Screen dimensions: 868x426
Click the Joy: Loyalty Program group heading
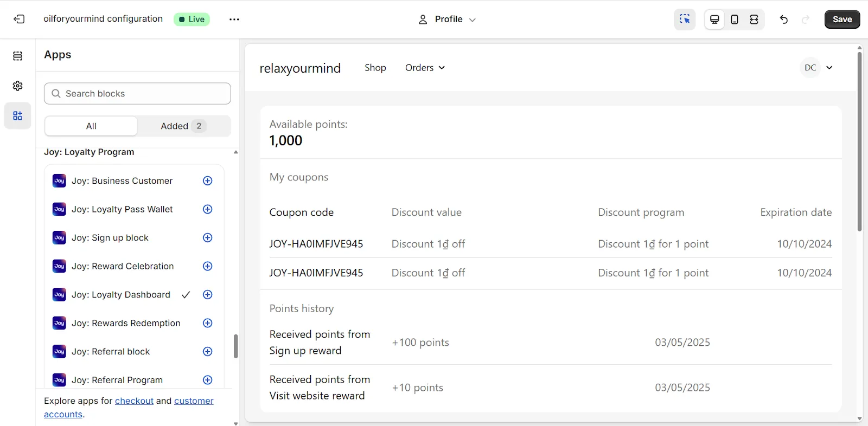point(89,152)
